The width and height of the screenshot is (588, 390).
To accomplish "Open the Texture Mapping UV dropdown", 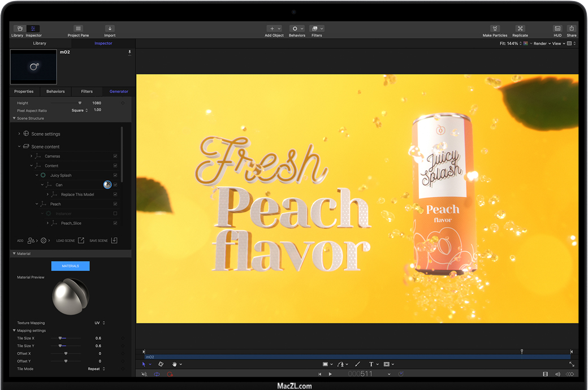I will click(x=100, y=323).
